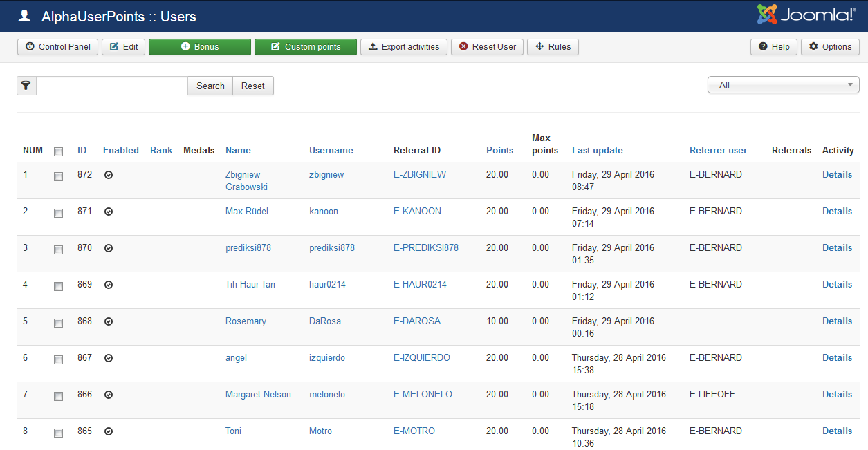Focus the search filter text field
This screenshot has width=868, height=450.
point(112,86)
